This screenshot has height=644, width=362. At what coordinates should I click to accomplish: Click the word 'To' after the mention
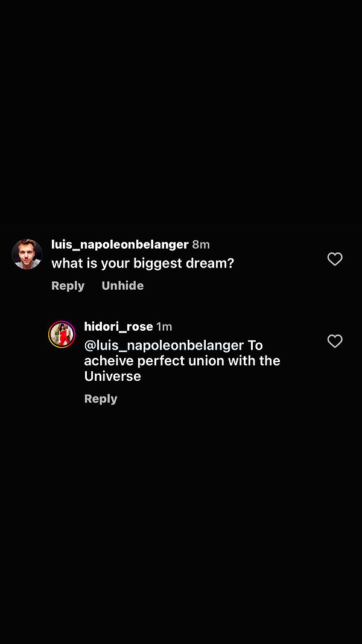(255, 345)
